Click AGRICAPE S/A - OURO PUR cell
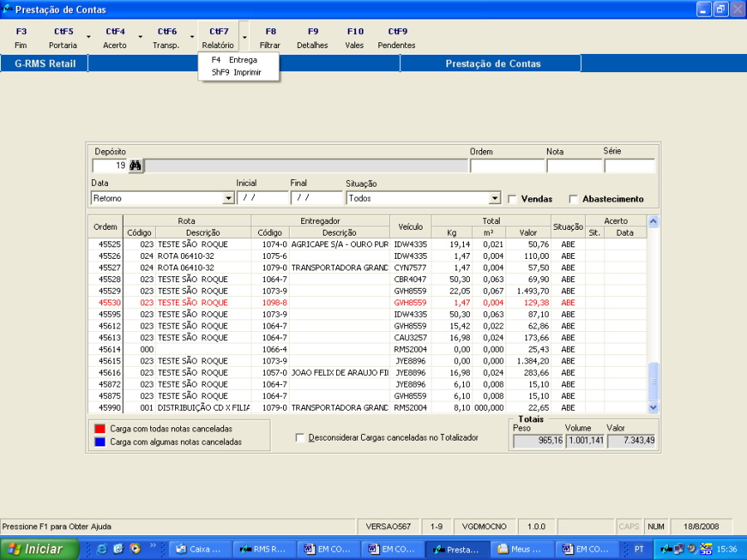This screenshot has height=560, width=747. [339, 244]
